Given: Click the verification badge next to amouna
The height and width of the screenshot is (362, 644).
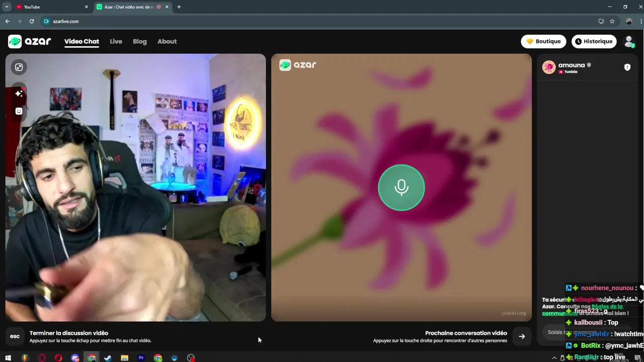Looking at the screenshot, I should tap(589, 65).
